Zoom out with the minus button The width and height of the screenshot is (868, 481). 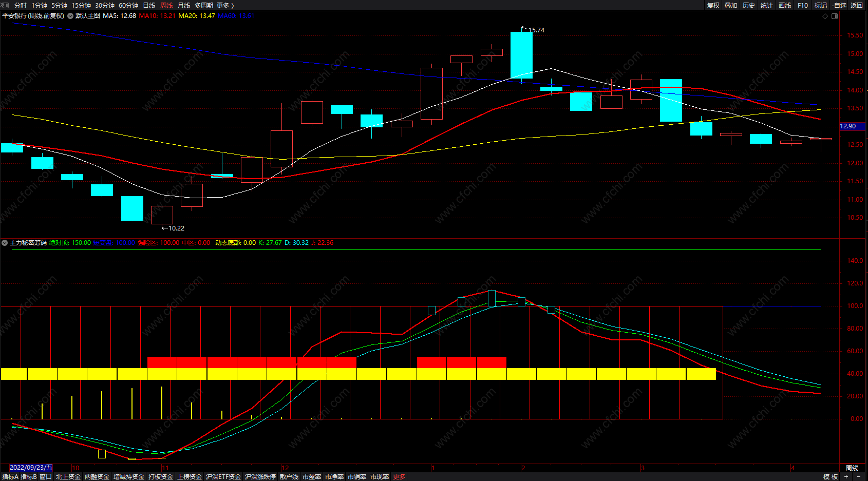tap(859, 476)
